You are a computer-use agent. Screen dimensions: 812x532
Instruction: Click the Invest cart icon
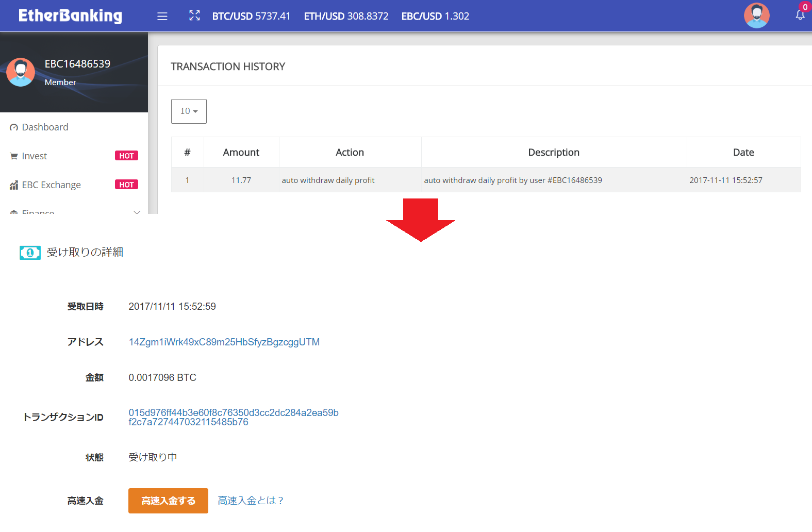[14, 156]
